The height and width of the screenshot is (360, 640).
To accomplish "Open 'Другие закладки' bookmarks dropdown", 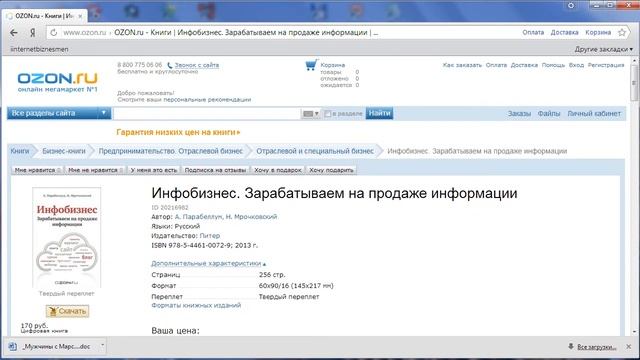I will (x=603, y=49).
